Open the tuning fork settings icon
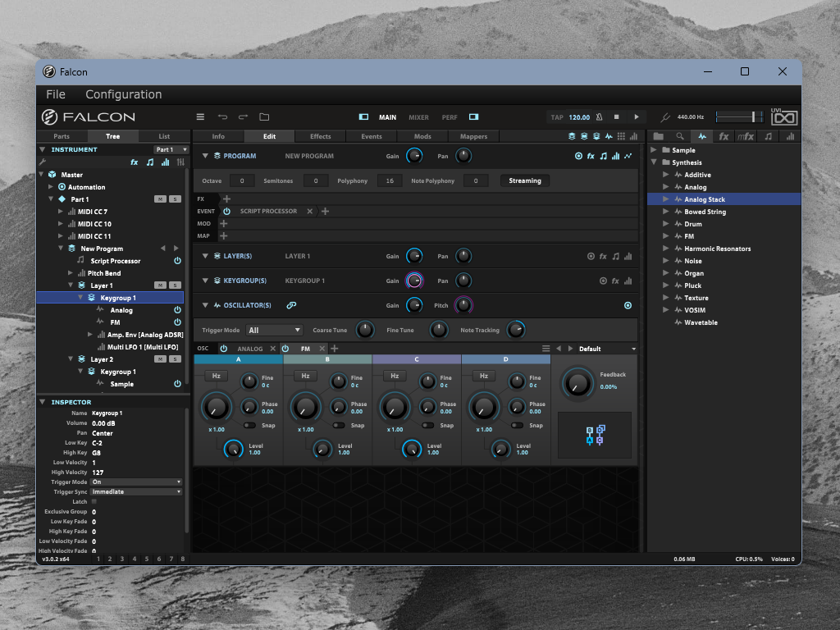840x630 pixels. (x=666, y=117)
